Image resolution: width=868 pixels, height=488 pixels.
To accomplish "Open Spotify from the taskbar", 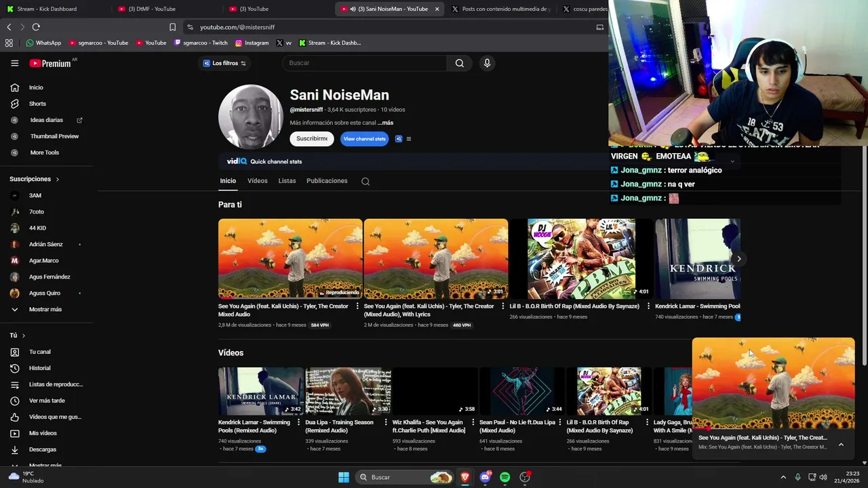I will click(505, 477).
